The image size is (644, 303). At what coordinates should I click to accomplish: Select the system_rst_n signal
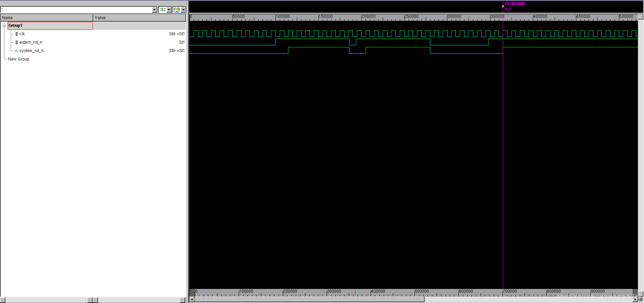click(x=32, y=51)
